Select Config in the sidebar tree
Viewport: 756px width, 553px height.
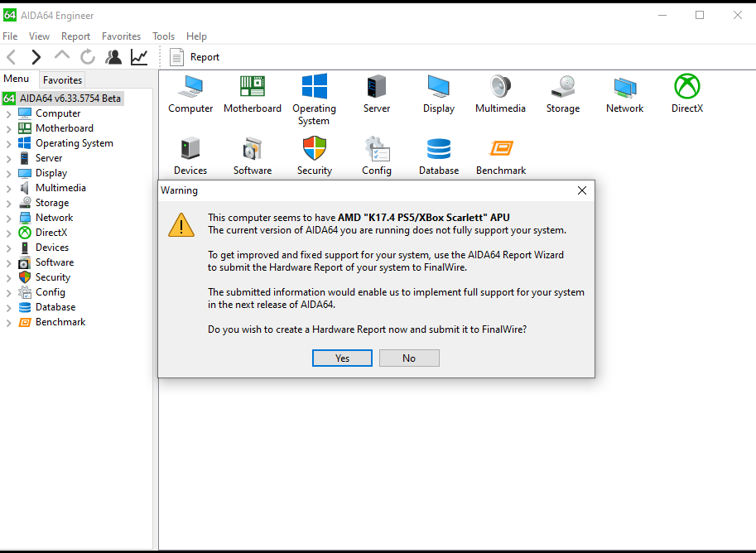click(x=42, y=292)
